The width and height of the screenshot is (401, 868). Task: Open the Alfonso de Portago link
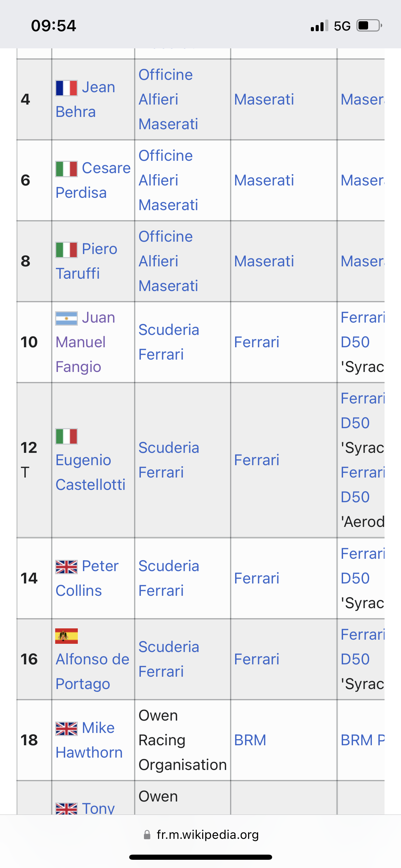[92, 671]
